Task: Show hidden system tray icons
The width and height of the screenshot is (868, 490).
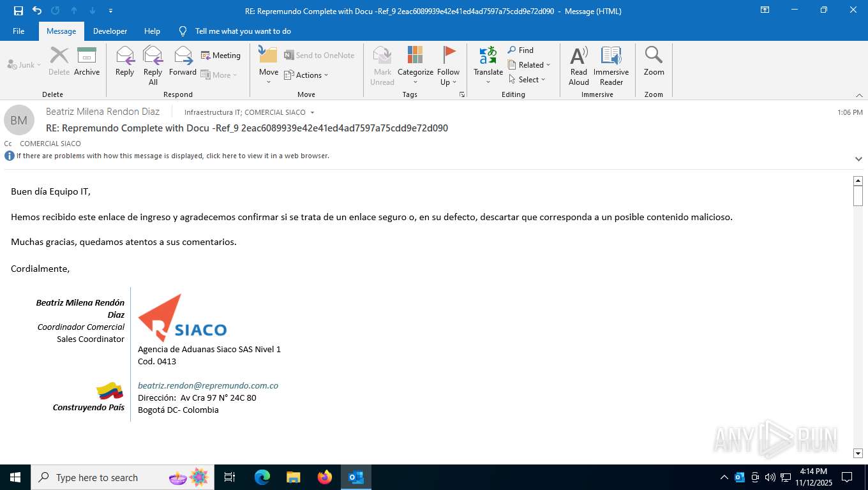Action: click(724, 477)
